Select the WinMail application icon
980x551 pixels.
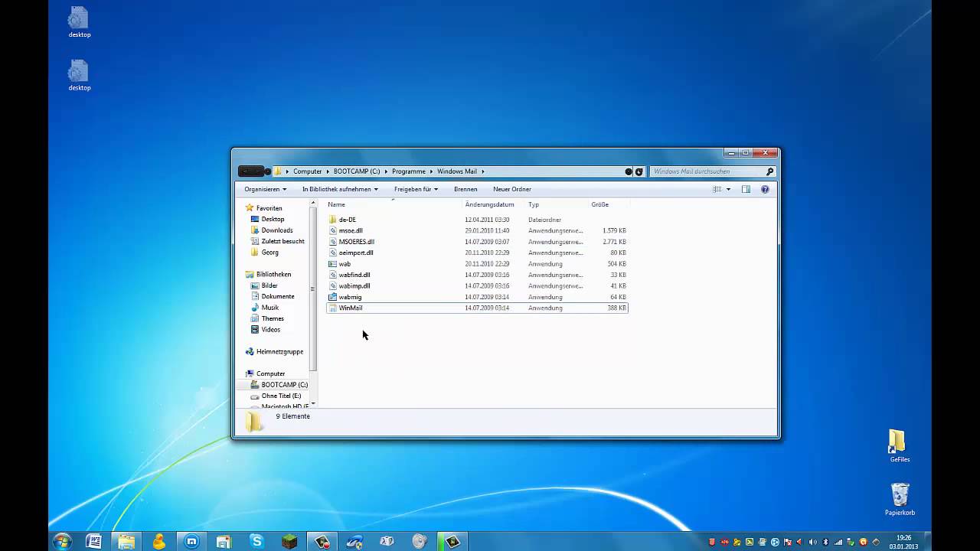pos(332,308)
